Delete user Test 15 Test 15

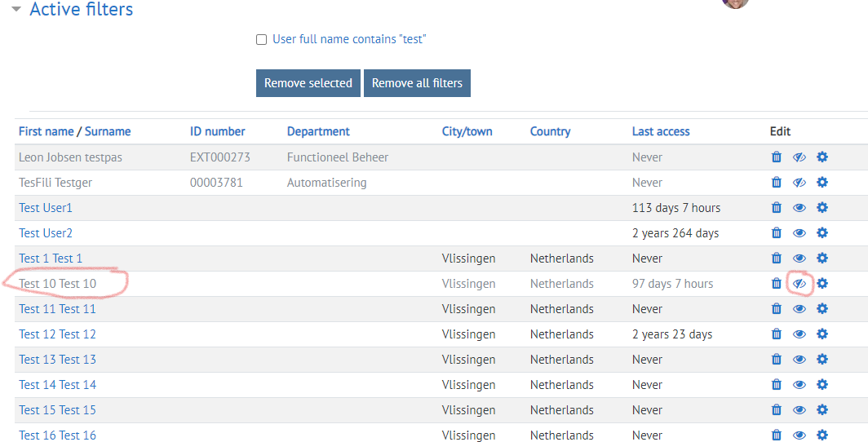coord(776,410)
